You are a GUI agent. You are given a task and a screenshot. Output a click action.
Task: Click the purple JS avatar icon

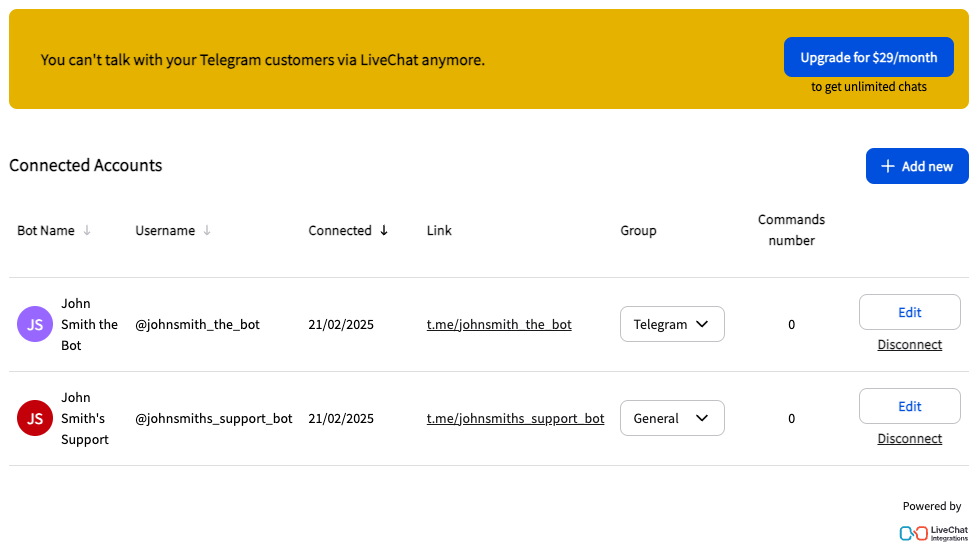point(34,324)
